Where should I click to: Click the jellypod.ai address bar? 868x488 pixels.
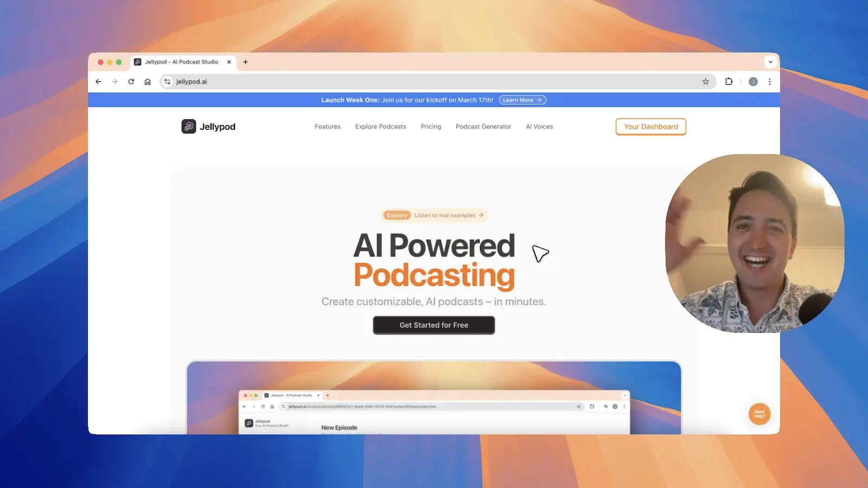[x=438, y=82]
